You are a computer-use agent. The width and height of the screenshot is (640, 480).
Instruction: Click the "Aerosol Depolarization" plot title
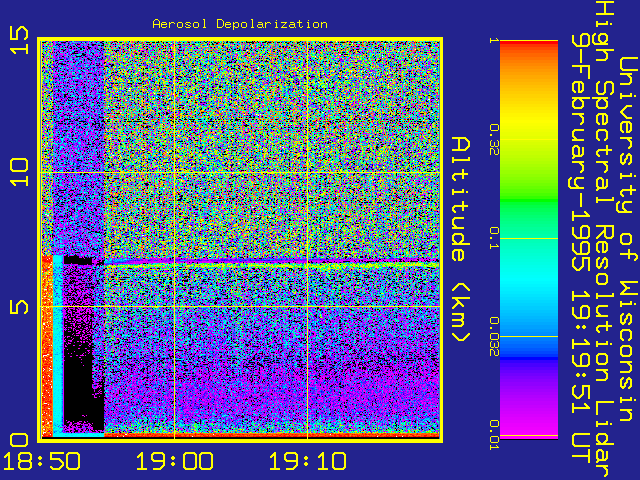pos(240,24)
